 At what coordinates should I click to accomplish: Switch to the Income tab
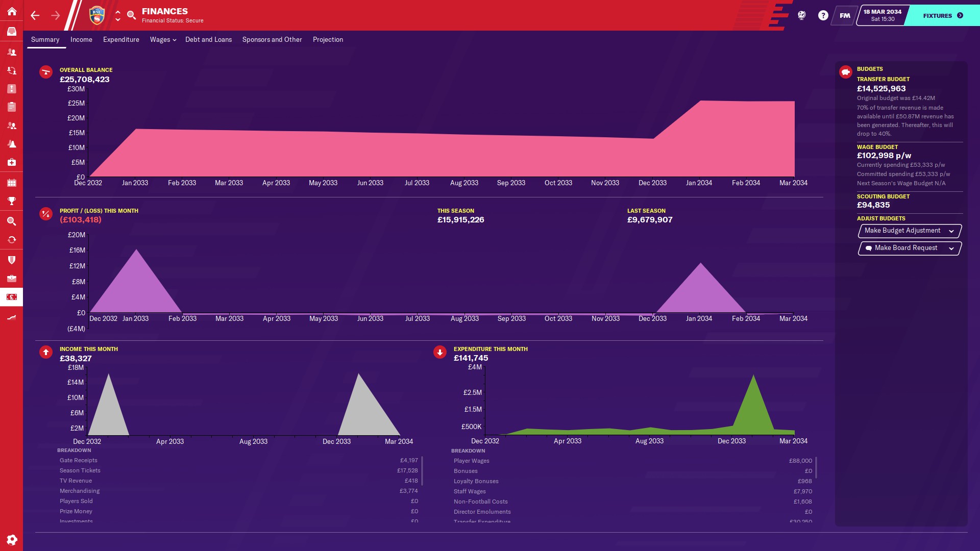click(81, 39)
